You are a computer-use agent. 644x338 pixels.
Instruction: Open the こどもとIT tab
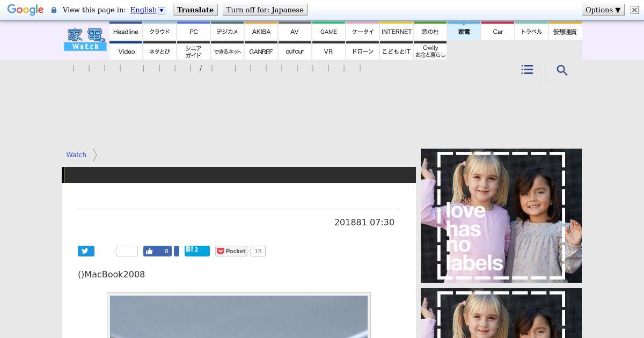click(396, 51)
